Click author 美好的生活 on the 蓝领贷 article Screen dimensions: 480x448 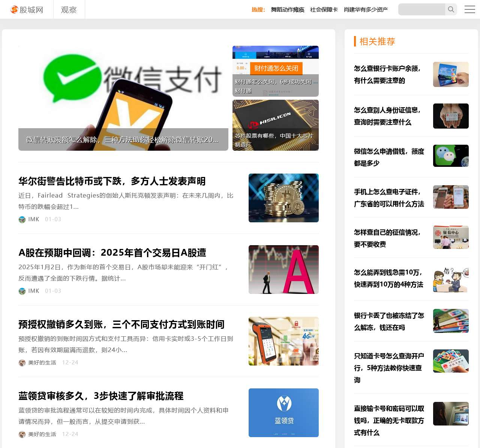pyautogui.click(x=42, y=434)
